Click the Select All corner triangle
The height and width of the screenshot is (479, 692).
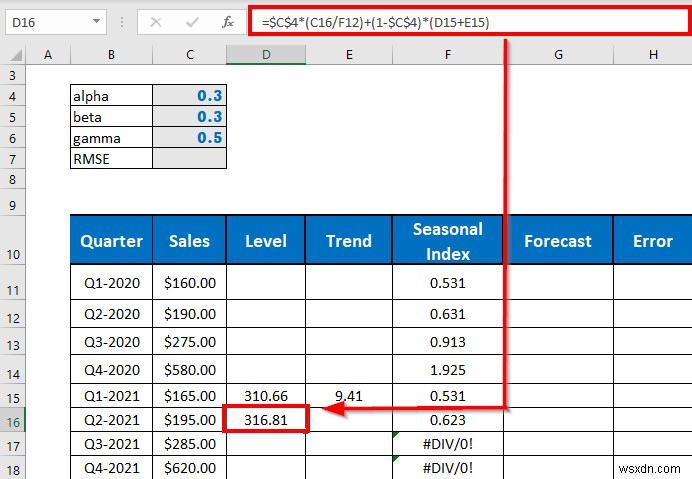tap(17, 55)
